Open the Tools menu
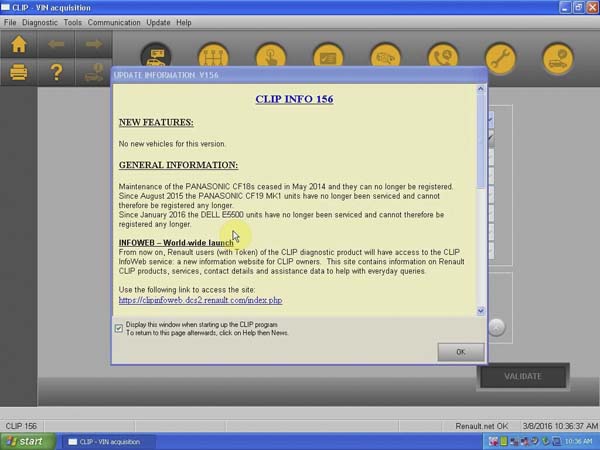This screenshot has height=450, width=600. click(x=73, y=23)
